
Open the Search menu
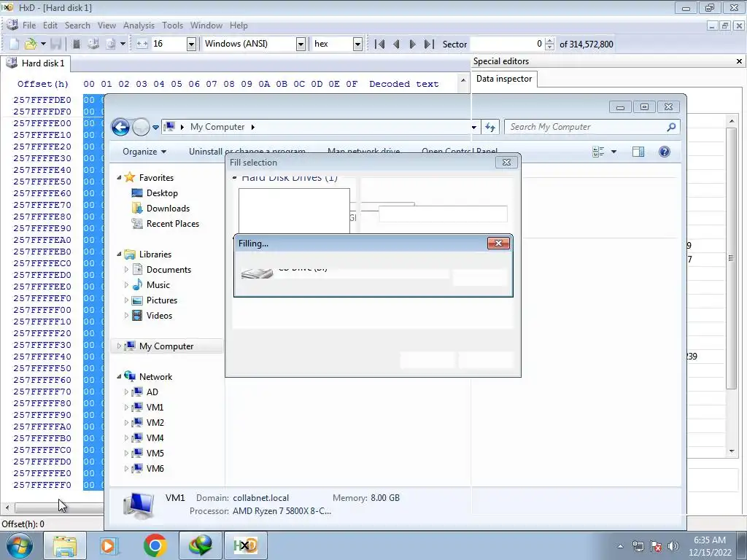(x=77, y=26)
